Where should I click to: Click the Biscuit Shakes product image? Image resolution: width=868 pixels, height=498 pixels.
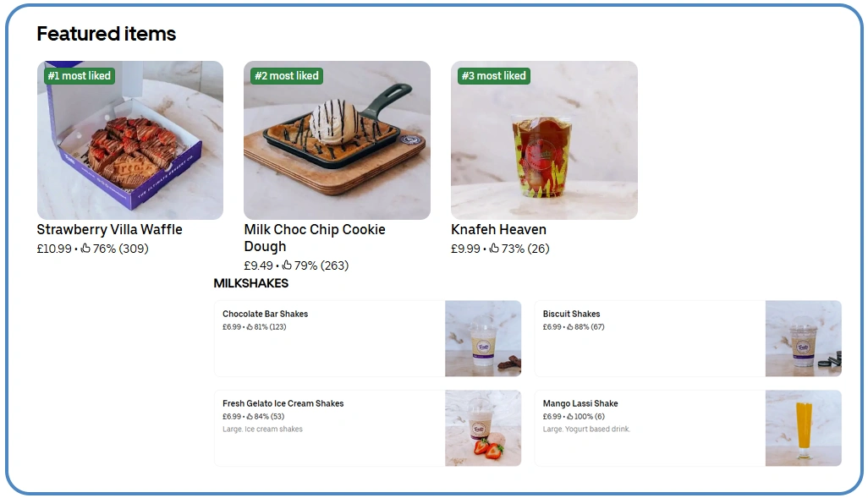pyautogui.click(x=804, y=339)
